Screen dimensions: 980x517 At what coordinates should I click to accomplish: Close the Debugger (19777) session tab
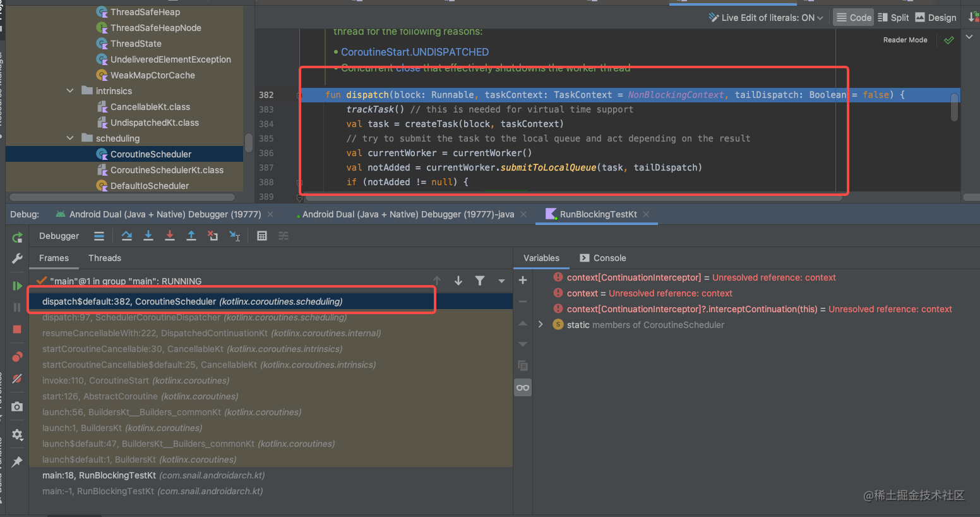pyautogui.click(x=270, y=214)
